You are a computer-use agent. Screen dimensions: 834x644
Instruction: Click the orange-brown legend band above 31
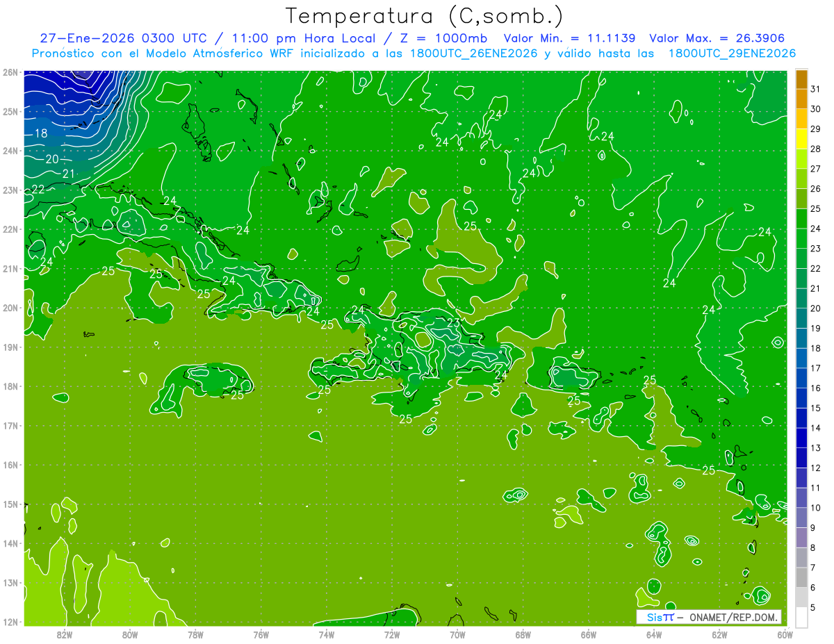click(801, 79)
